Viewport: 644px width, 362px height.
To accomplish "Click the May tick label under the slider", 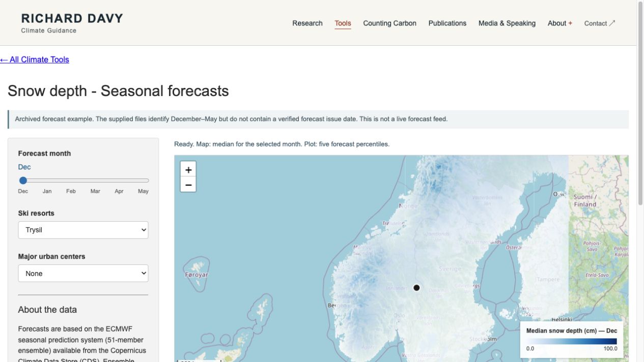I will coord(143,191).
